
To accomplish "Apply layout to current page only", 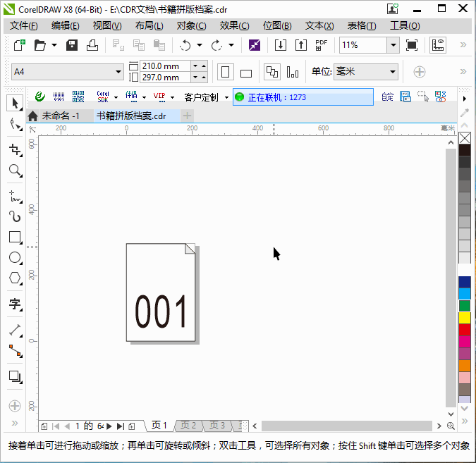I will click(293, 72).
